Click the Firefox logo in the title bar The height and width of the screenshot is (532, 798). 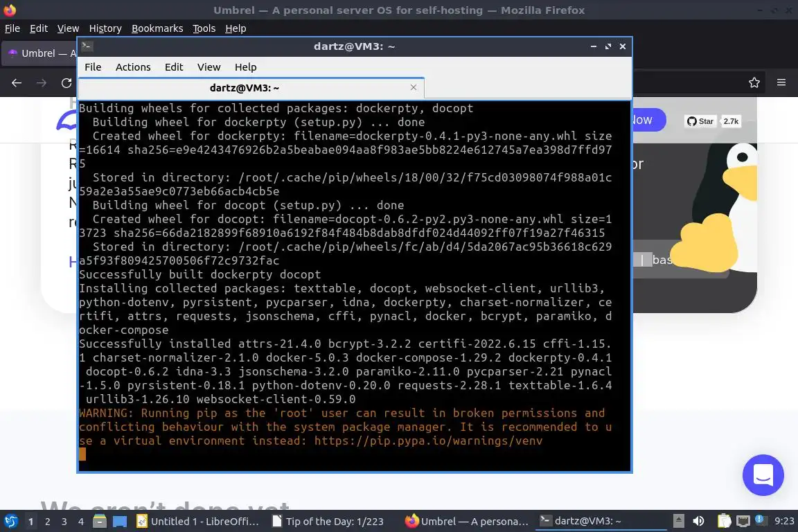(x=10, y=10)
